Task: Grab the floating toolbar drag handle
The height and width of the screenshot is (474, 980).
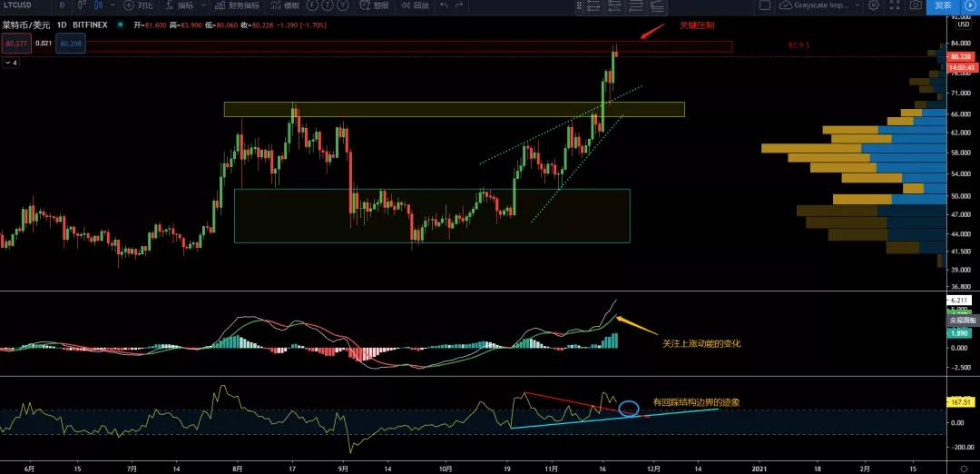Action: (x=579, y=5)
